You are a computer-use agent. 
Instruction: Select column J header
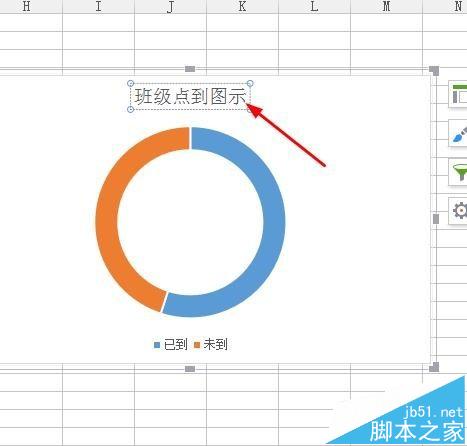[170, 6]
